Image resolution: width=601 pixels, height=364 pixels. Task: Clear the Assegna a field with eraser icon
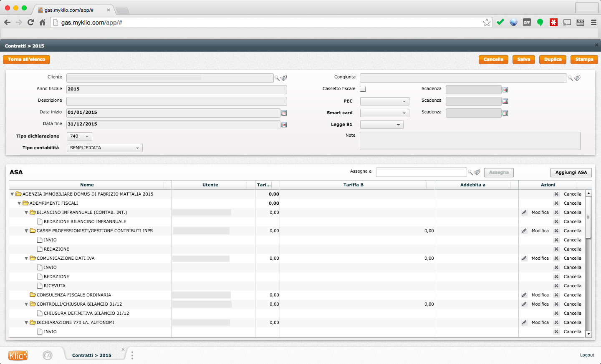point(477,172)
